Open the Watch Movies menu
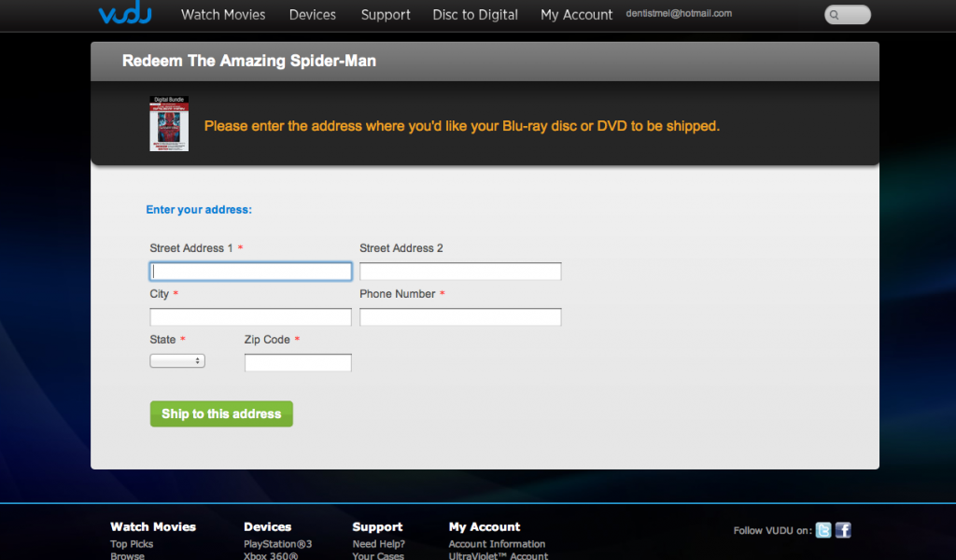 223,15
